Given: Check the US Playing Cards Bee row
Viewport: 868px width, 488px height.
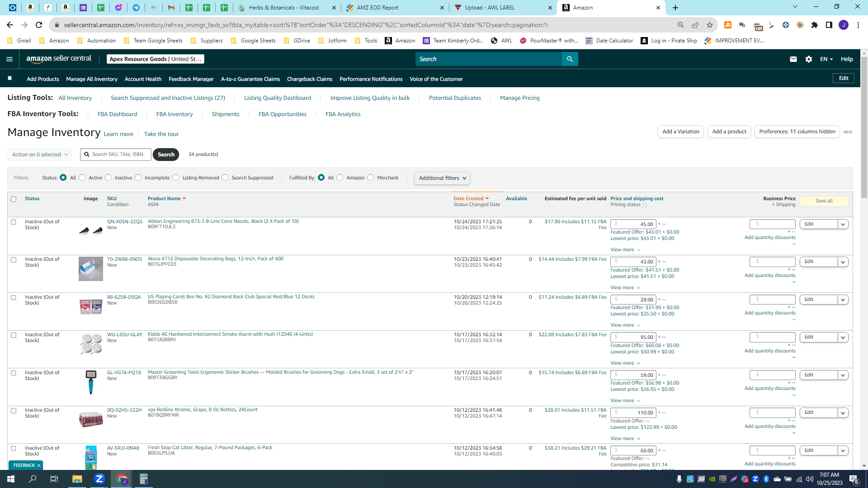Looking at the screenshot, I should (x=14, y=298).
